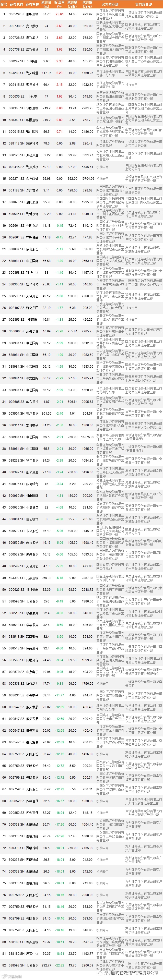Select the 万泰生物 name cell

pyautogui.click(x=32, y=578)
